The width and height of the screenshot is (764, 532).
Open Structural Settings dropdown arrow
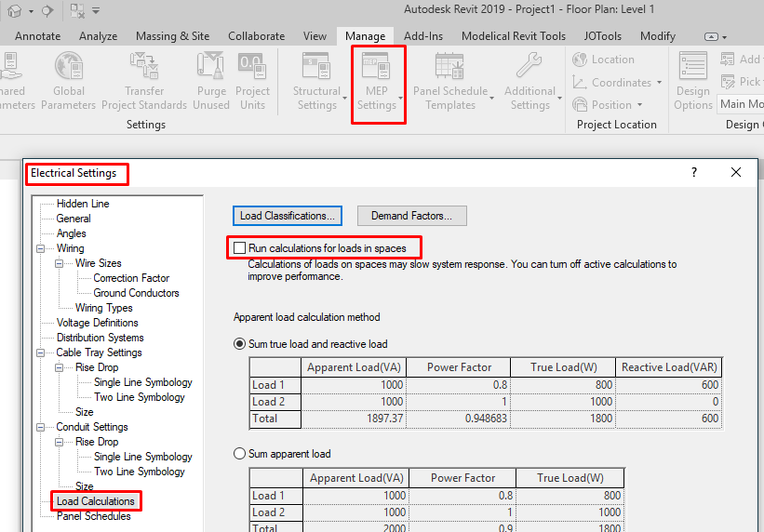(345, 98)
